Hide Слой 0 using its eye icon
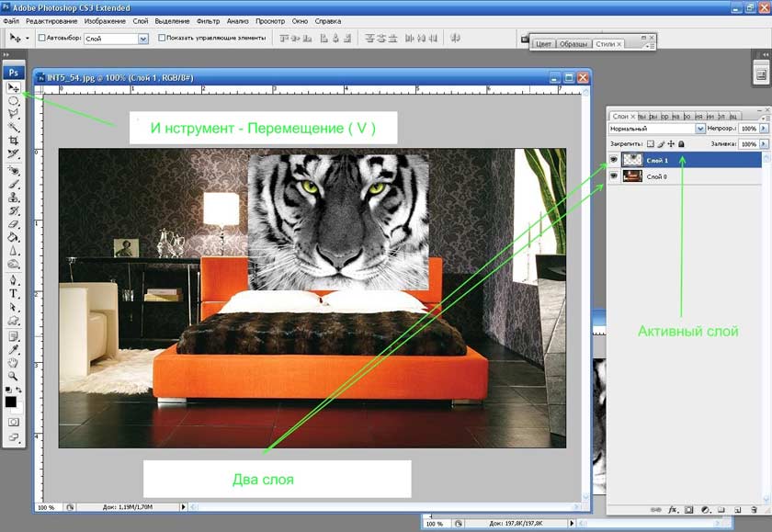The height and width of the screenshot is (532, 772). pyautogui.click(x=614, y=176)
